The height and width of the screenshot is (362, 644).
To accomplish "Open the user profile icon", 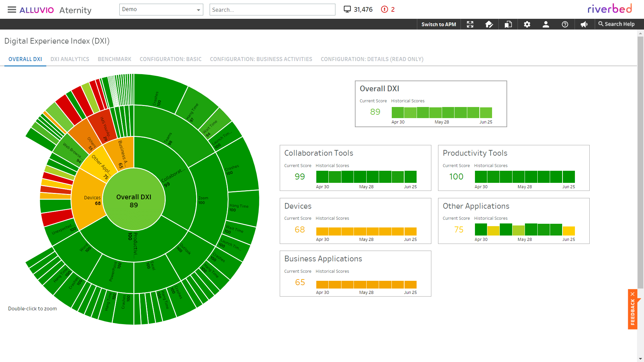I will click(546, 24).
